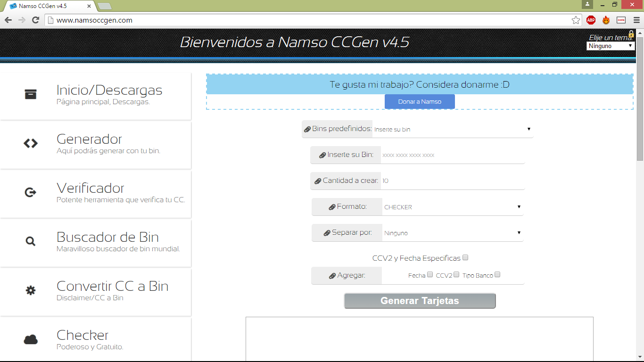This screenshot has width=644, height=362.
Task: Click the paperclip icon next to Agregar
Action: coord(332,276)
